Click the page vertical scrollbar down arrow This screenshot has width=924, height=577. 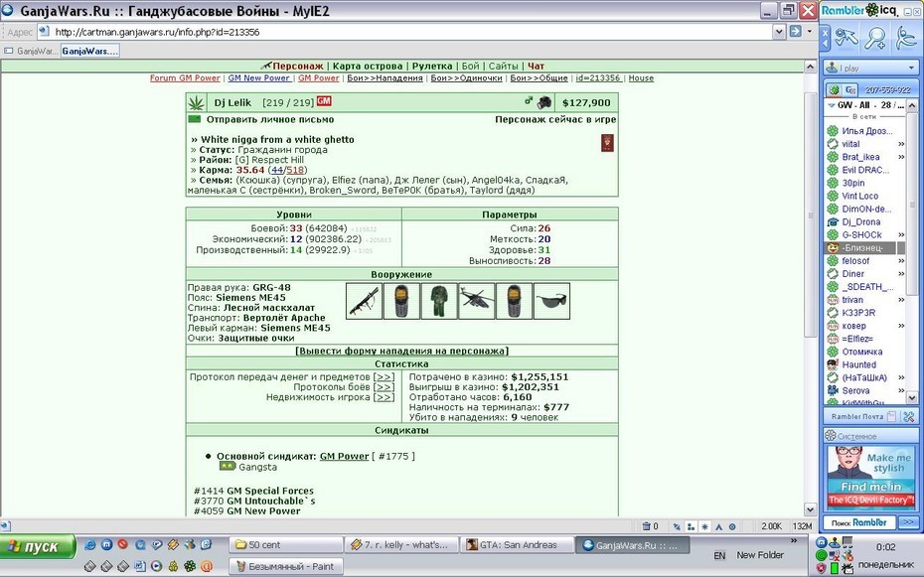(x=811, y=509)
